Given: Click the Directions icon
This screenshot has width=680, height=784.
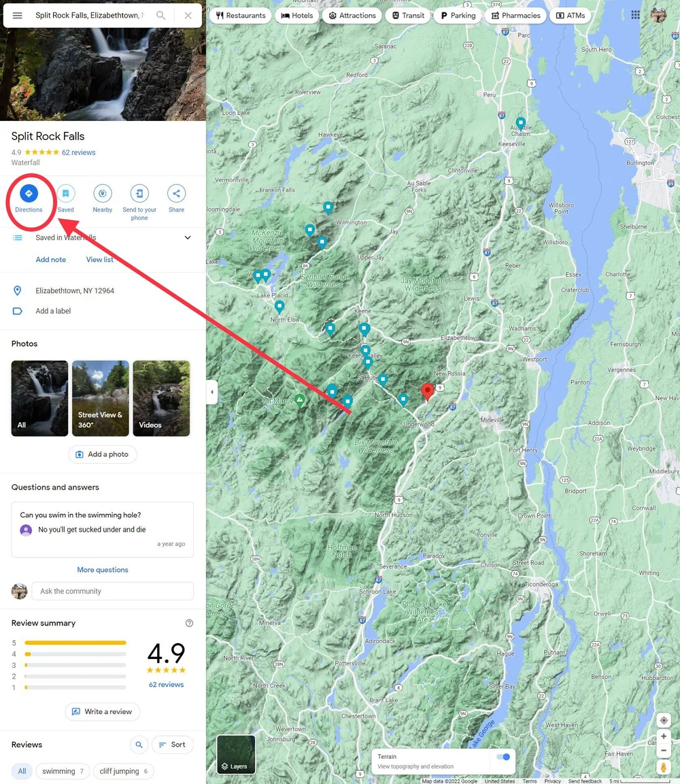Looking at the screenshot, I should tap(29, 194).
